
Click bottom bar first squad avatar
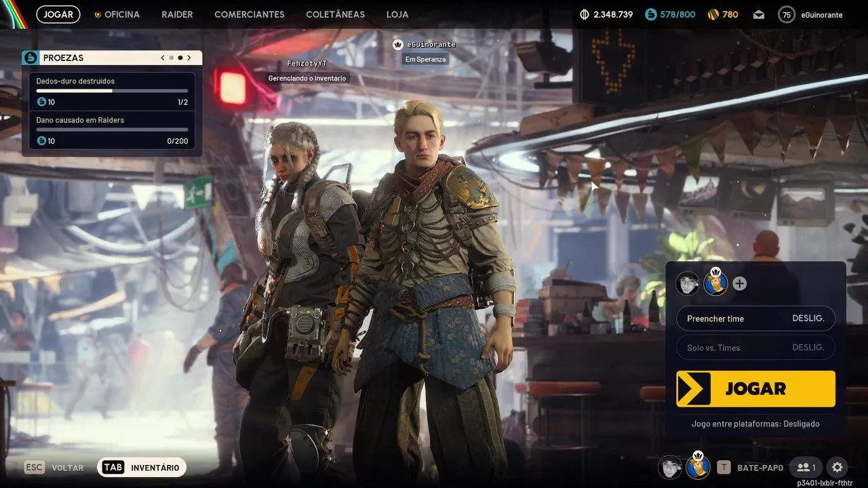pyautogui.click(x=670, y=467)
